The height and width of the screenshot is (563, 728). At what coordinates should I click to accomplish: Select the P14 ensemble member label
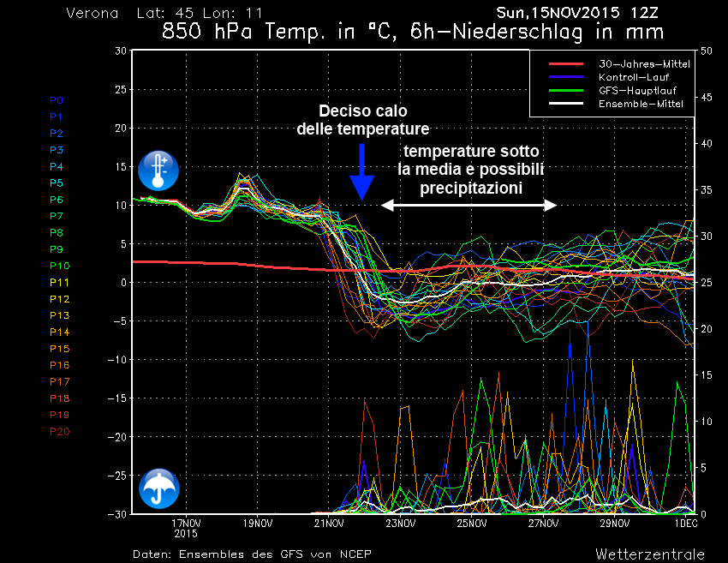[x=60, y=332]
